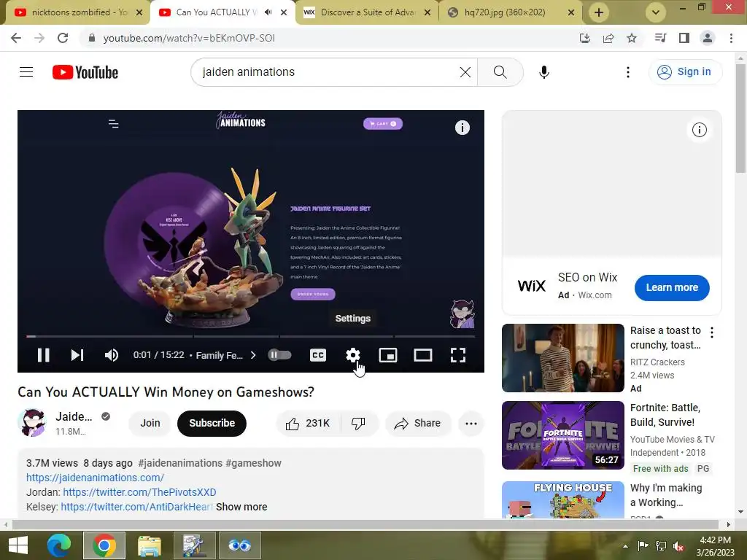Open YouTube settings three-dot menu
This screenshot has height=560, width=747.
(628, 72)
